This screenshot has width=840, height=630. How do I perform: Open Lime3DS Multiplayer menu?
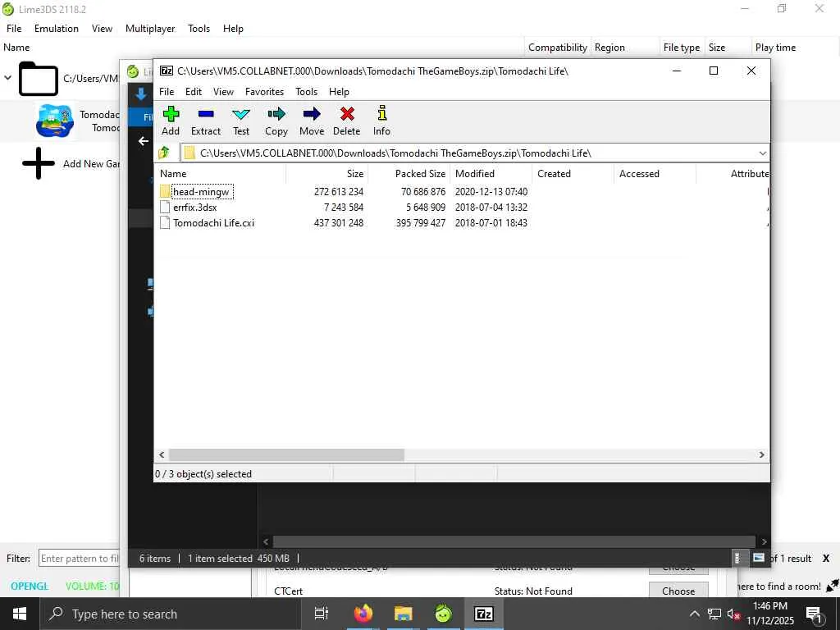(150, 29)
